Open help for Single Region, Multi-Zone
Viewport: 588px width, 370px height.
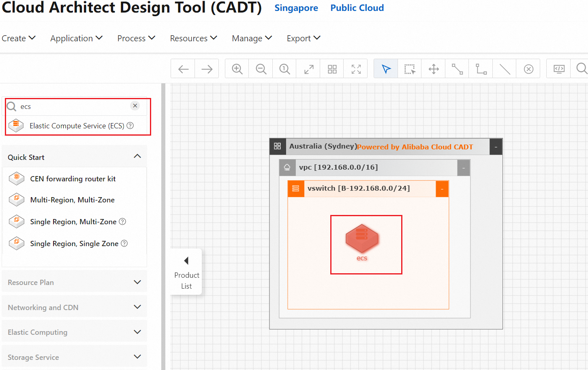(122, 221)
